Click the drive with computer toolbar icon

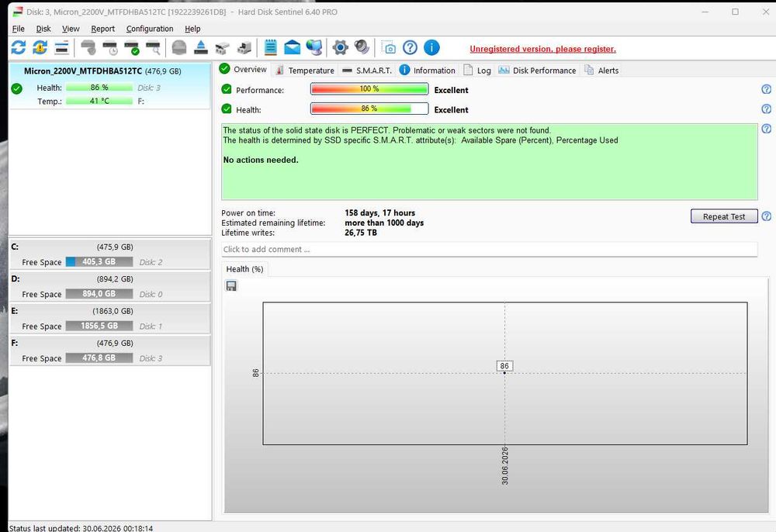coord(244,48)
